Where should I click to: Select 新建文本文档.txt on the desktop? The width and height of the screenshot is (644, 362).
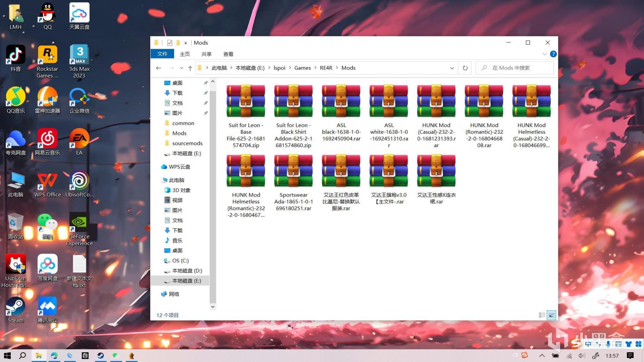coord(79,271)
